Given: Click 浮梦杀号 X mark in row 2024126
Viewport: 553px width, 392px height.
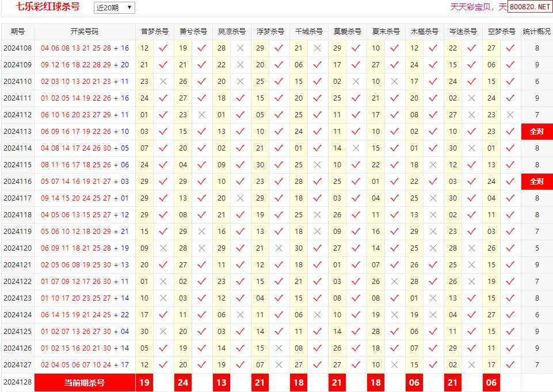Looking at the screenshot, I should coord(279,348).
